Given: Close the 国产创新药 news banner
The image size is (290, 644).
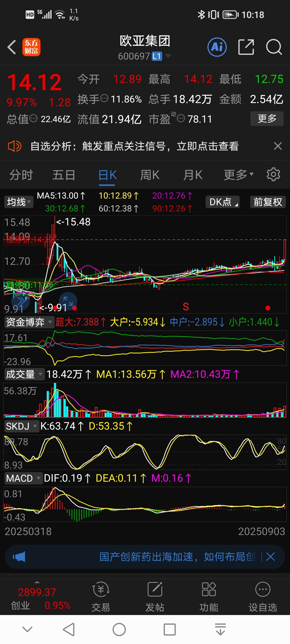Looking at the screenshot, I should click(270, 557).
